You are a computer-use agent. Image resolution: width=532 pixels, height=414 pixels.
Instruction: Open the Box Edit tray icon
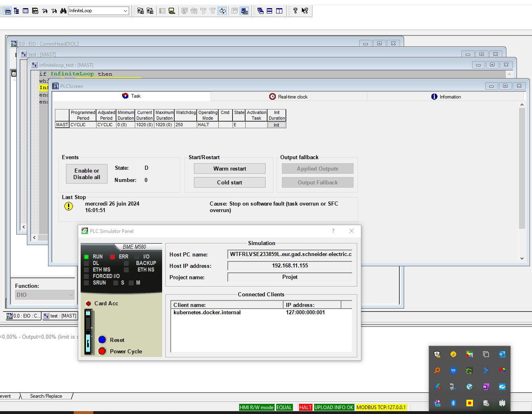tap(453, 370)
